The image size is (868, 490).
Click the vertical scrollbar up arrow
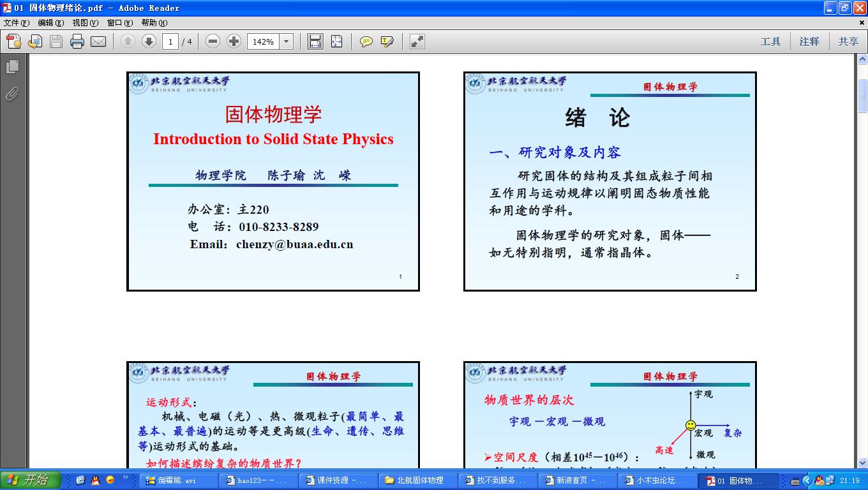[862, 60]
